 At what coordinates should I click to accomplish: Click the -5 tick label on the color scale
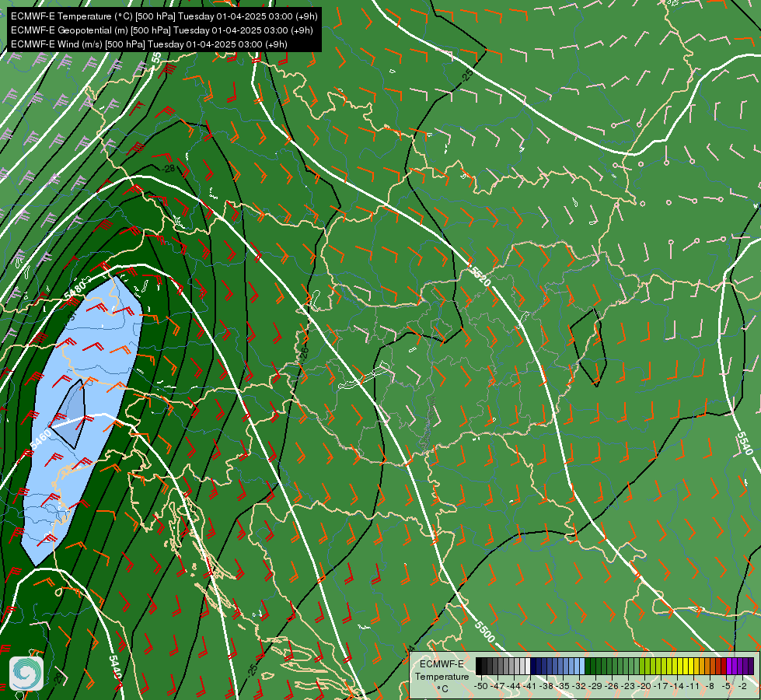point(726,686)
